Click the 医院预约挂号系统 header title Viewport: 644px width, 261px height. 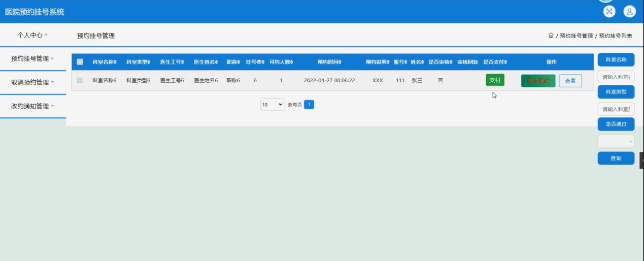[x=35, y=12]
